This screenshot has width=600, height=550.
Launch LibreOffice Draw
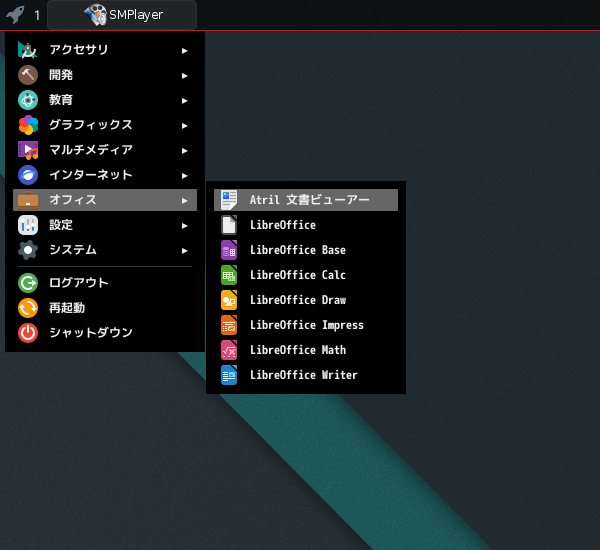point(306,300)
